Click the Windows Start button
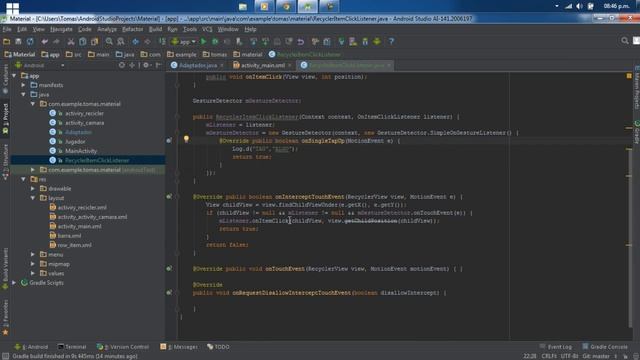The height and width of the screenshot is (360, 640). tap(12, 7)
